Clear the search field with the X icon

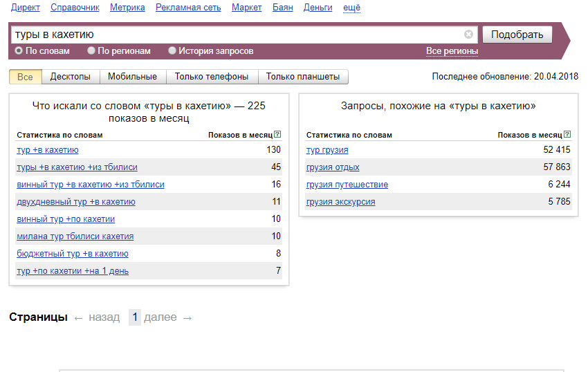468,35
